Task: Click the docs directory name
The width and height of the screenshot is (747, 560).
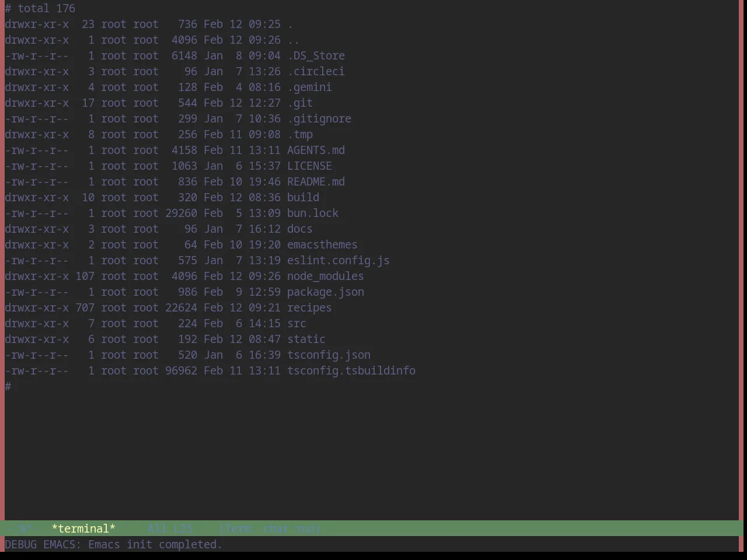Action: 300,229
